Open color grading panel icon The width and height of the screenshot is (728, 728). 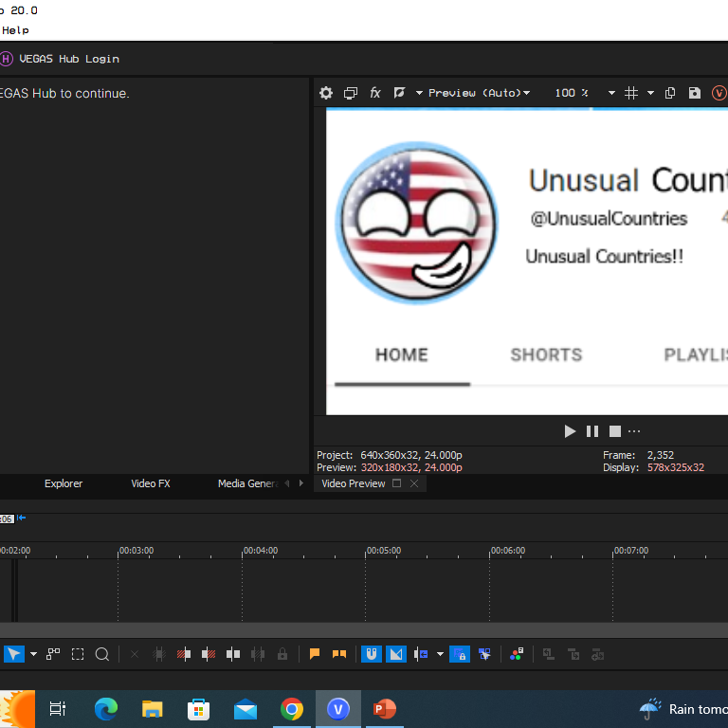[x=517, y=654]
